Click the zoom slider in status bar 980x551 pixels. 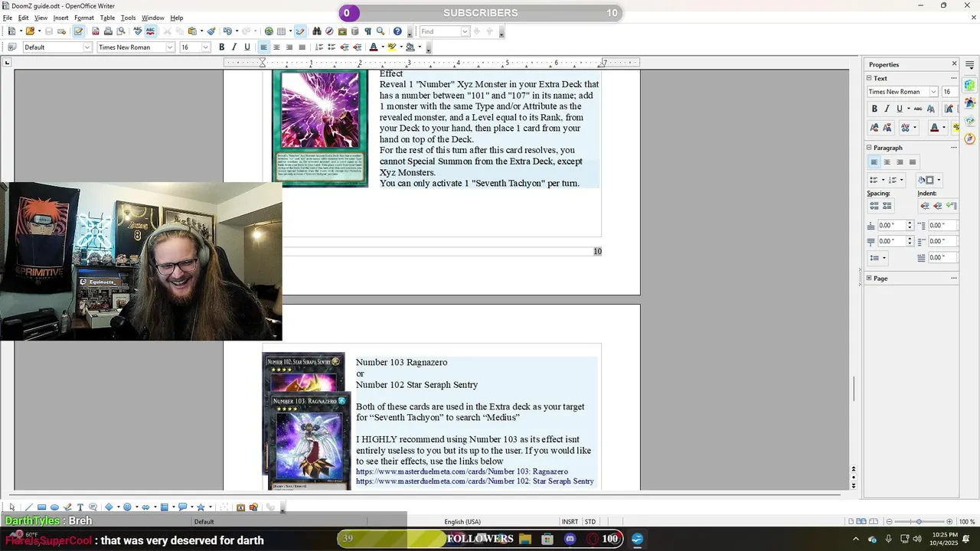coord(919,522)
